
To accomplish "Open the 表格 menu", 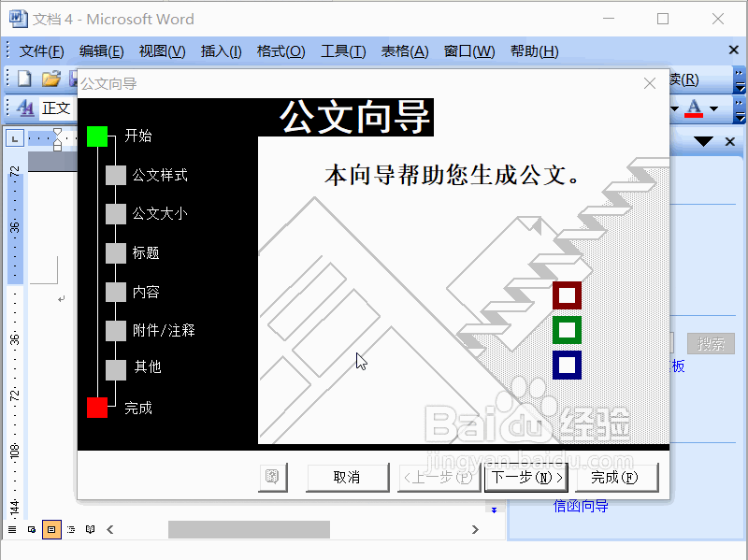I will (404, 51).
